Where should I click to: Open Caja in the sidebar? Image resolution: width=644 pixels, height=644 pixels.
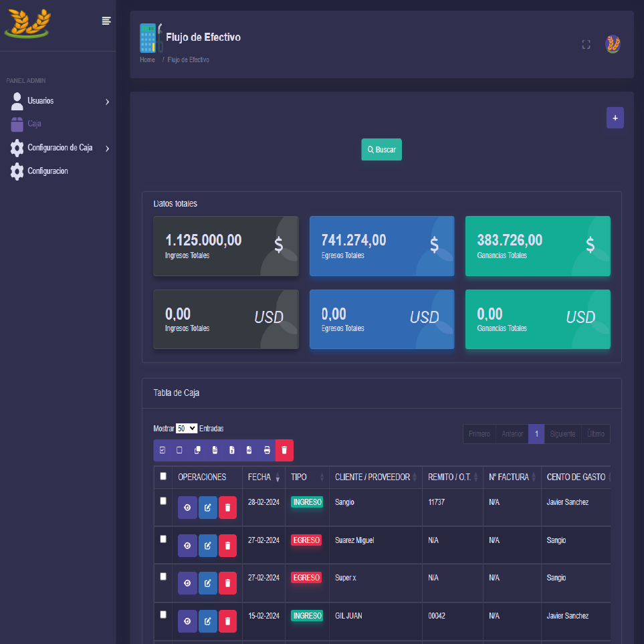point(34,124)
